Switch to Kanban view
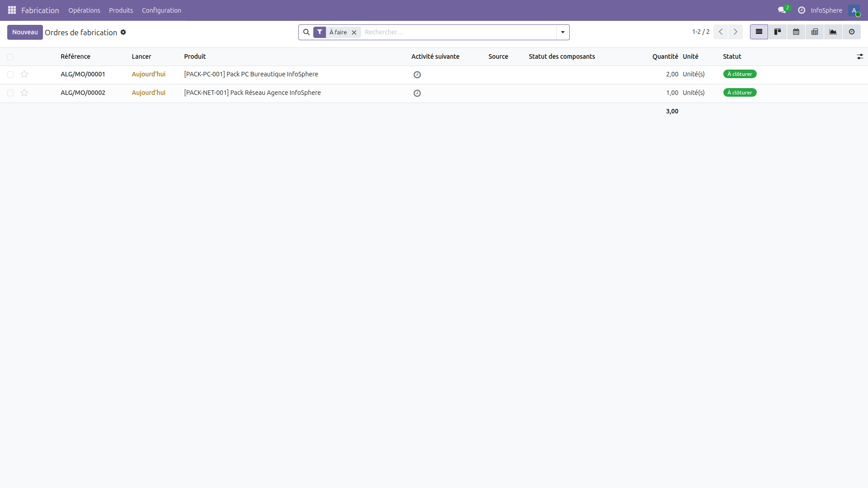Viewport: 868px width, 488px height. coord(777,32)
